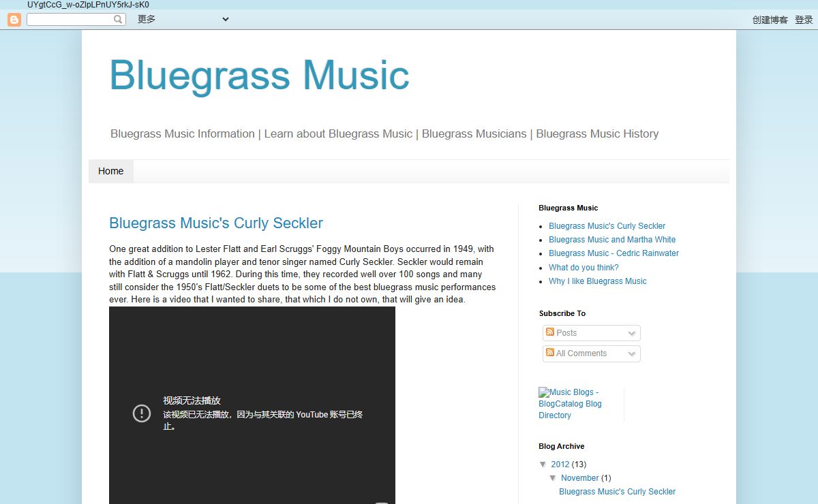Open Bluegrass Music - Cedric Rainwater link

(613, 253)
